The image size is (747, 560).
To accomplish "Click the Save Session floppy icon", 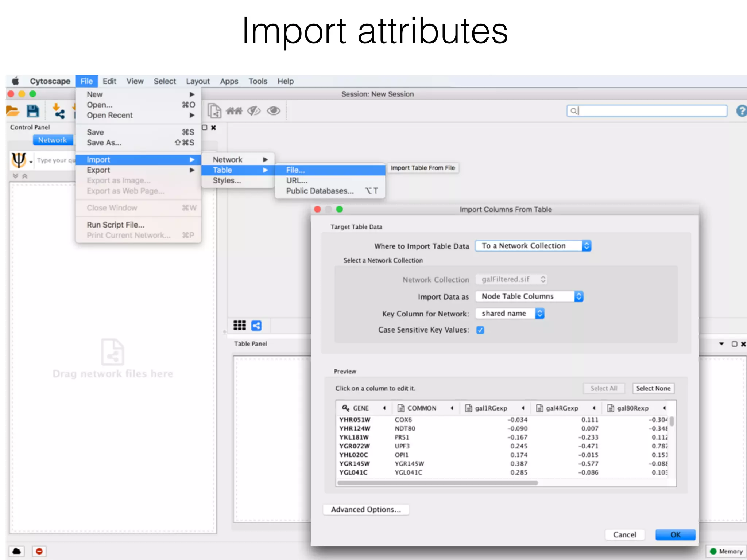I will click(x=33, y=111).
